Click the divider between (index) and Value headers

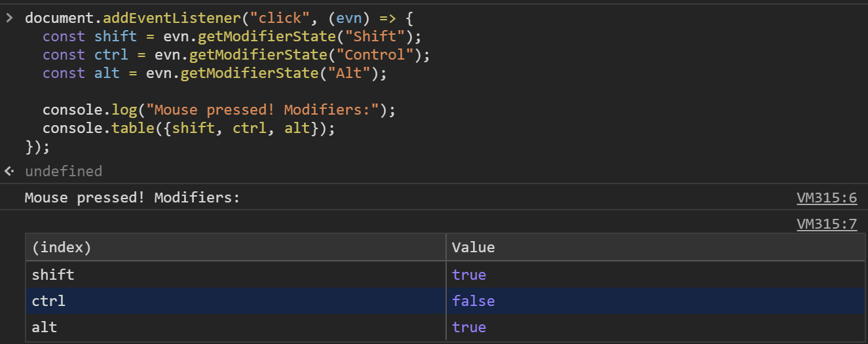tap(446, 247)
